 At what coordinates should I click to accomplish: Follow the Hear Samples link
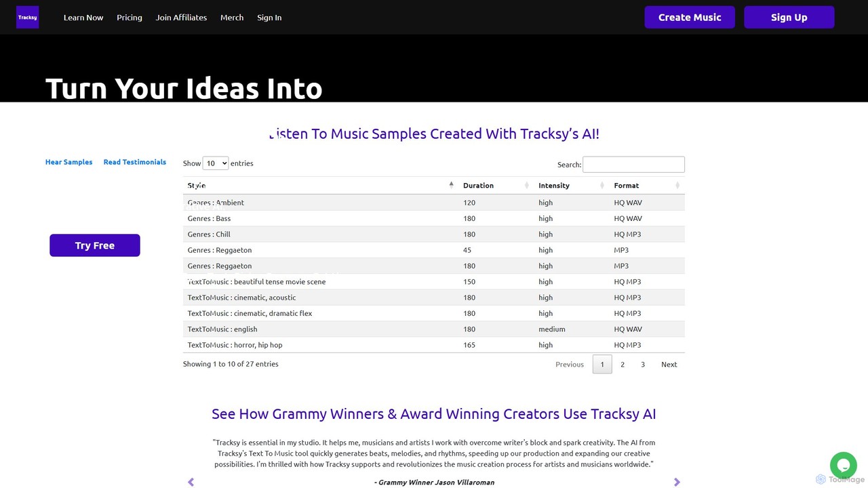tap(68, 162)
